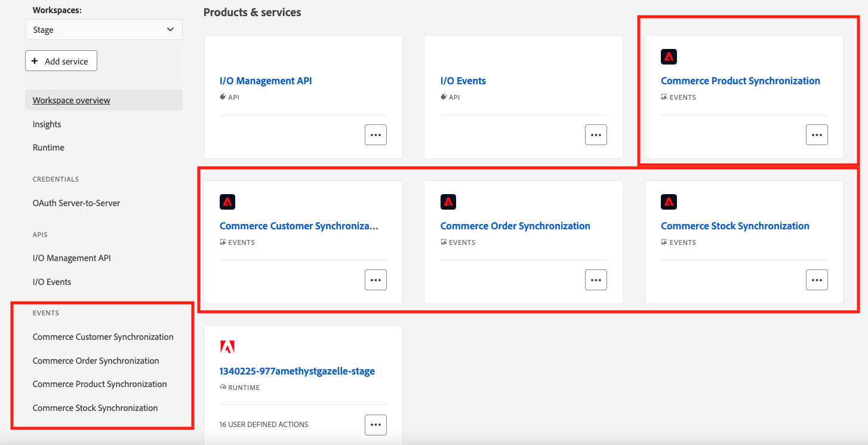Screen dimensions: 868x445
Task: Open more options for Commerce Stock Synchronization
Action: tap(817, 280)
